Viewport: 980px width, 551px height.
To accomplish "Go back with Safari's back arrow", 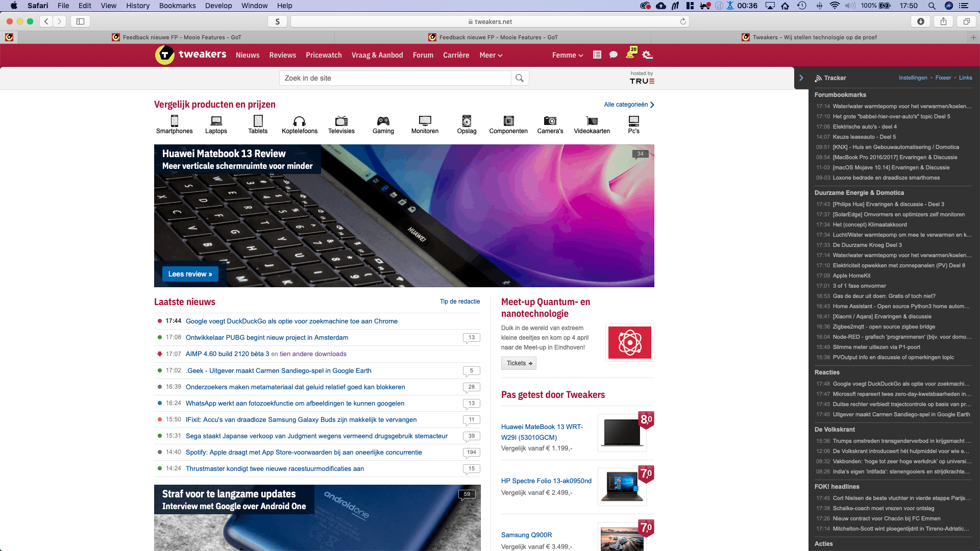I will [x=46, y=21].
